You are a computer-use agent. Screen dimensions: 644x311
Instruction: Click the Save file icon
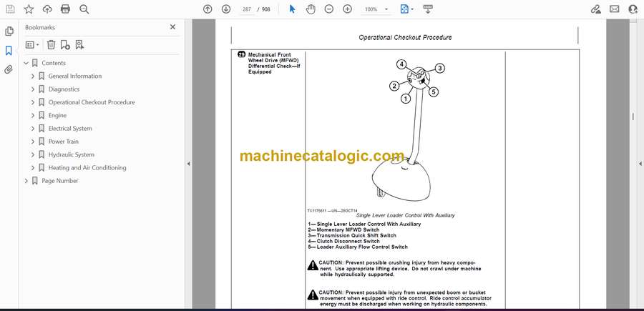click(10, 9)
